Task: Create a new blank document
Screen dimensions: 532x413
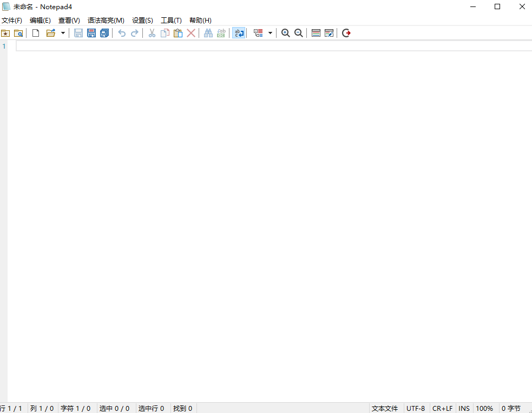Action: coord(35,33)
